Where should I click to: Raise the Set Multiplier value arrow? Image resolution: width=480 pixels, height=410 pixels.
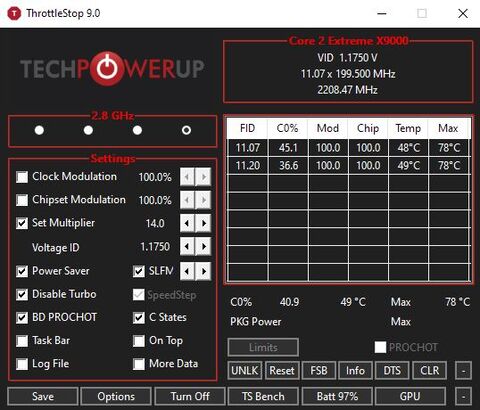click(203, 223)
